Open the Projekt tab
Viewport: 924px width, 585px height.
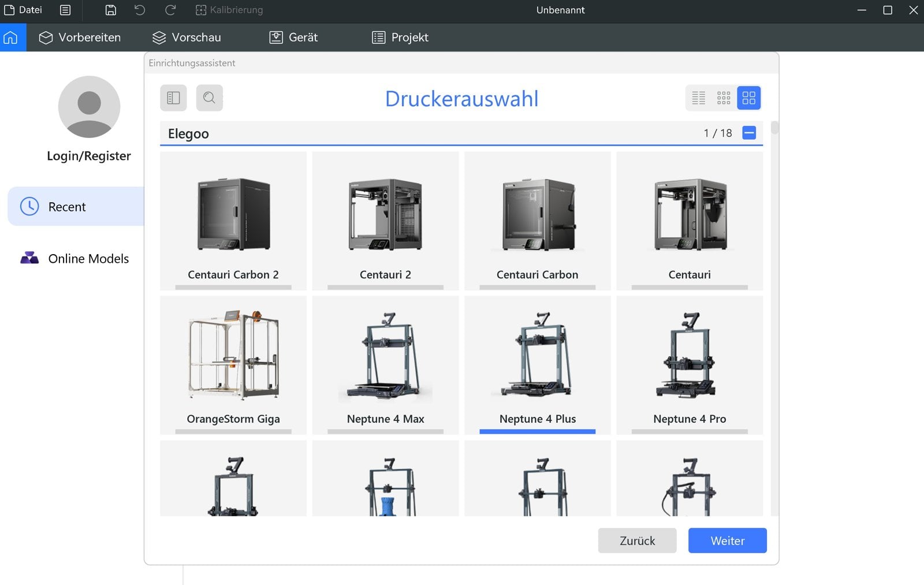(400, 38)
